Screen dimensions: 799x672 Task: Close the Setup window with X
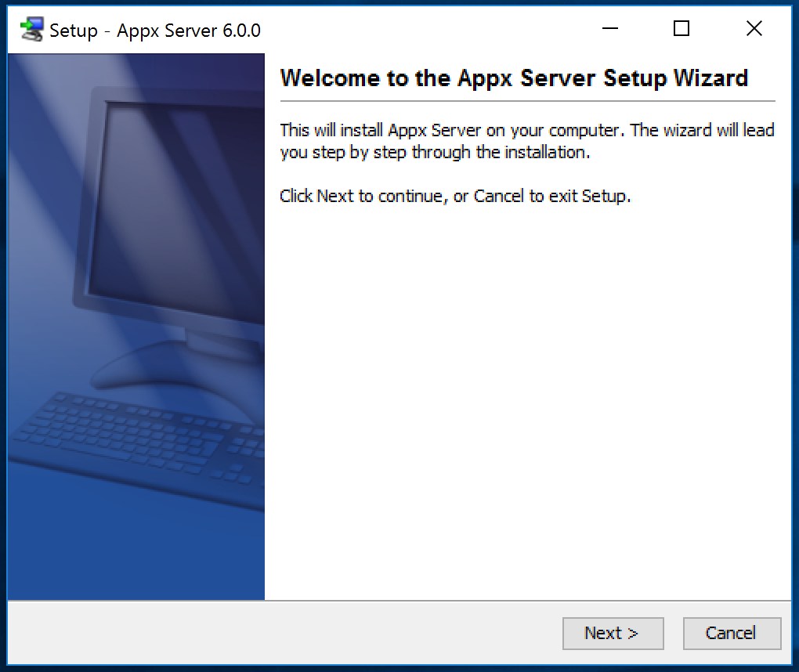[x=754, y=28]
